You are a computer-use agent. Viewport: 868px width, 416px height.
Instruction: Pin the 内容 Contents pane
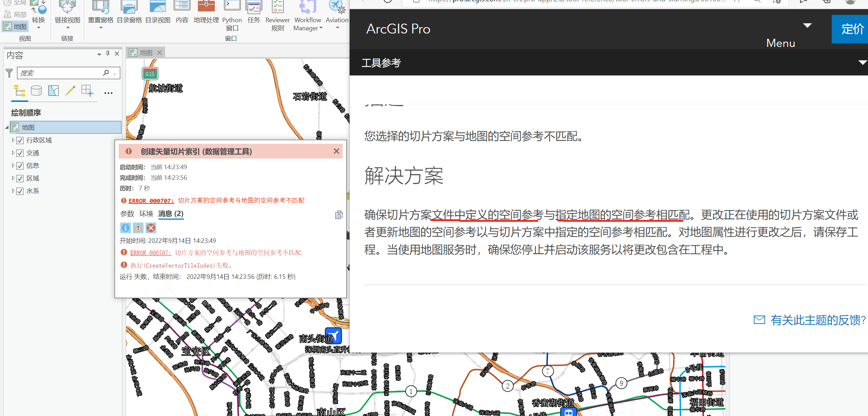[x=108, y=54]
